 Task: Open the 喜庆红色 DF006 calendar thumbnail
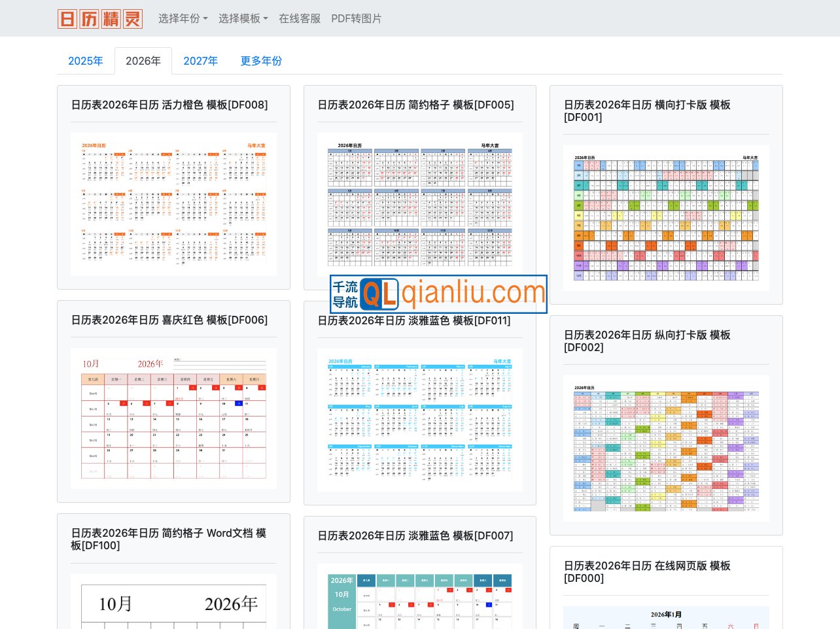point(173,418)
